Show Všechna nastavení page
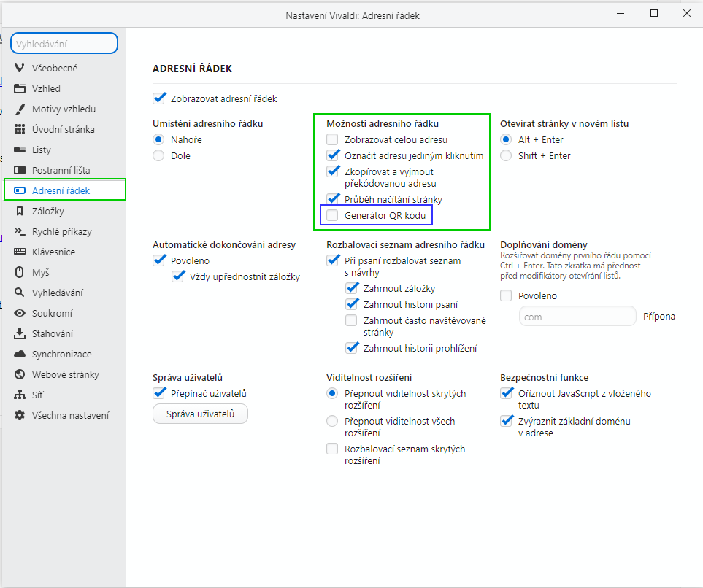 pos(70,415)
